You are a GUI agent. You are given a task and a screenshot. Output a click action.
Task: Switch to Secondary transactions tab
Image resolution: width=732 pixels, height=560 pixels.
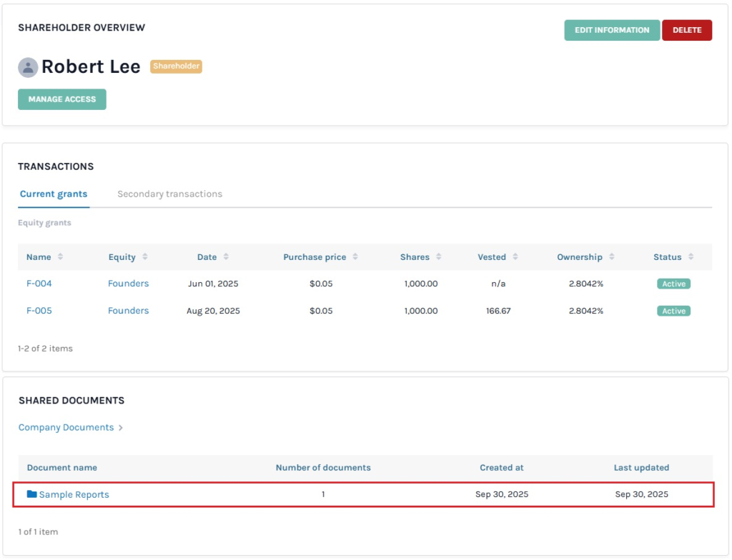pos(169,194)
